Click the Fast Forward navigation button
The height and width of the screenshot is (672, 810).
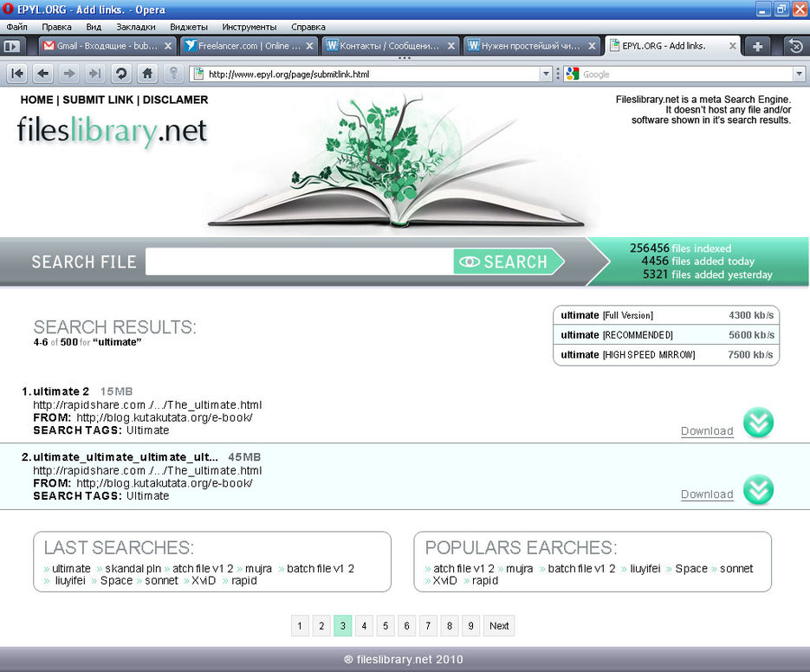[x=95, y=74]
